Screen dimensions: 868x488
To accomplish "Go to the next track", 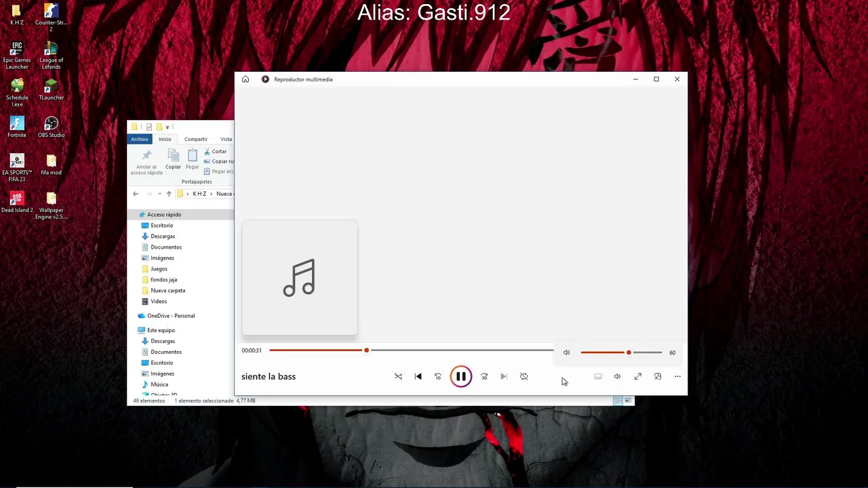I will (504, 376).
